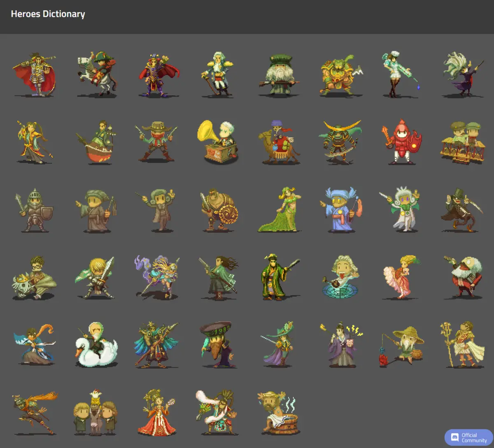Select the two pilots on the biplane

pos(463,142)
